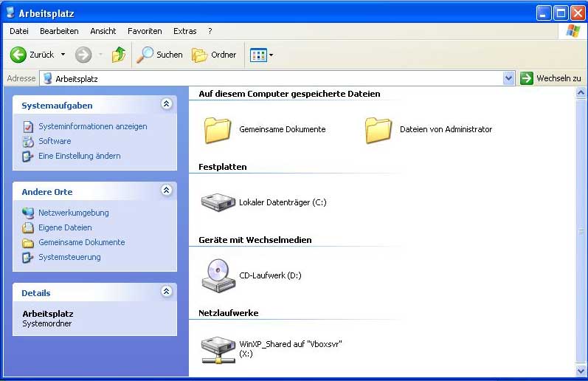
Task: Click the Netzwerkumgebung globe icon
Action: (x=28, y=213)
